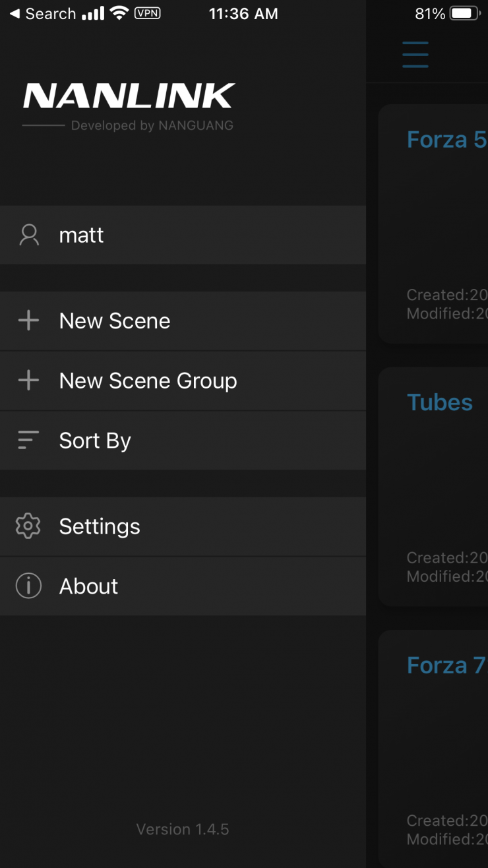Image resolution: width=488 pixels, height=868 pixels.
Task: Click the user profile icon beside matt
Action: [29, 235]
